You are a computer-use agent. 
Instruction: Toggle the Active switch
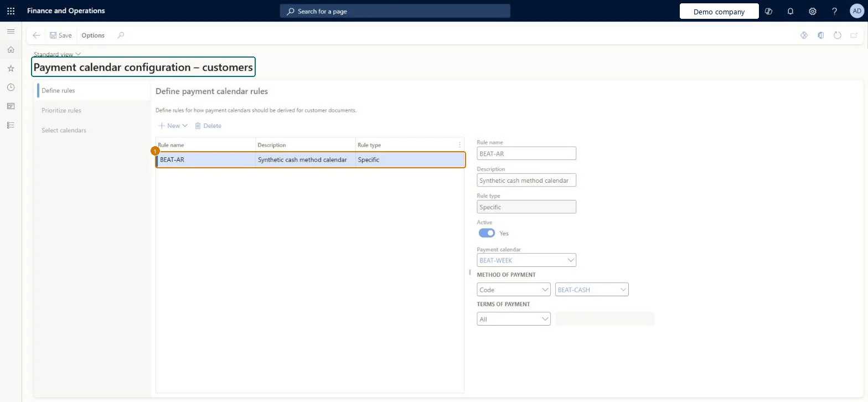pyautogui.click(x=487, y=233)
